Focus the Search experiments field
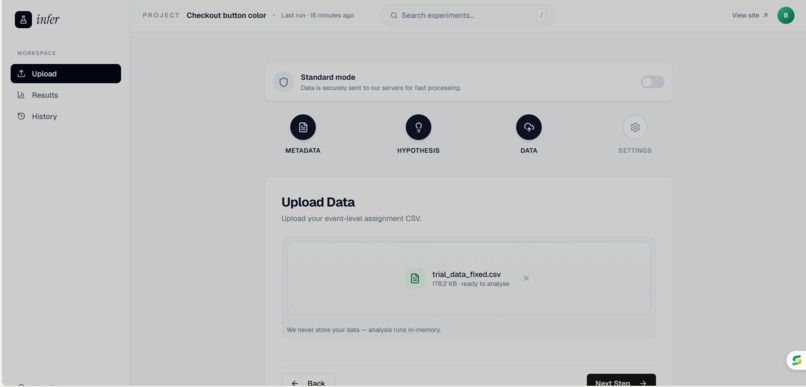 468,15
